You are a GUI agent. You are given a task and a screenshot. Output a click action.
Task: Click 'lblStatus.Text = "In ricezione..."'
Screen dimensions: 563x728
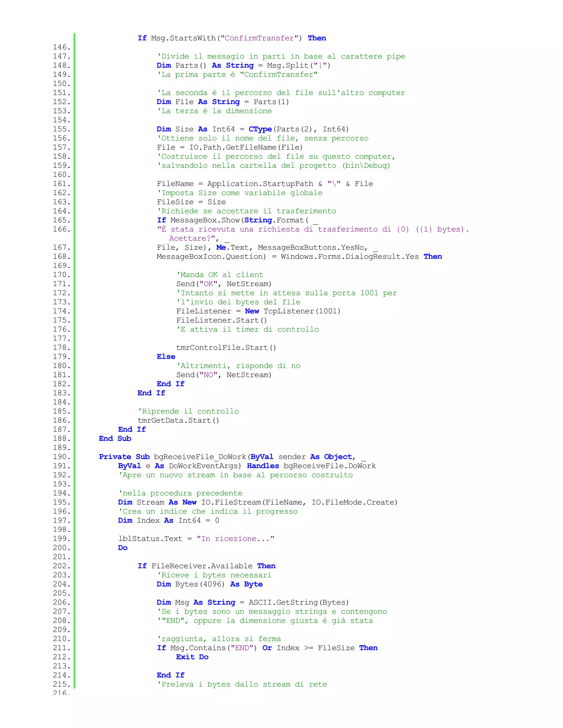197,539
